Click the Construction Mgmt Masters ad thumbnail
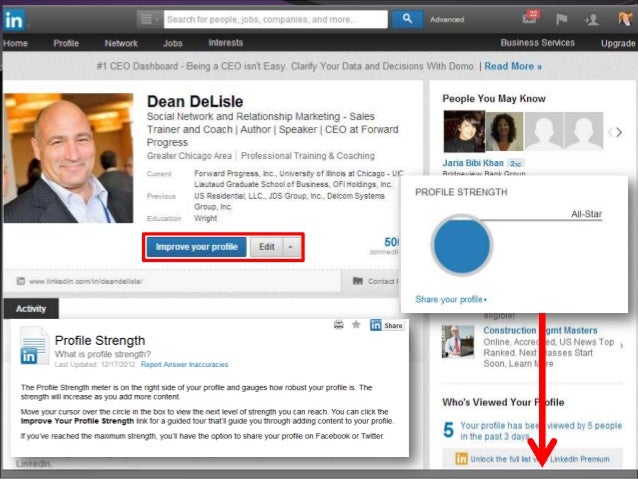 pyautogui.click(x=458, y=341)
